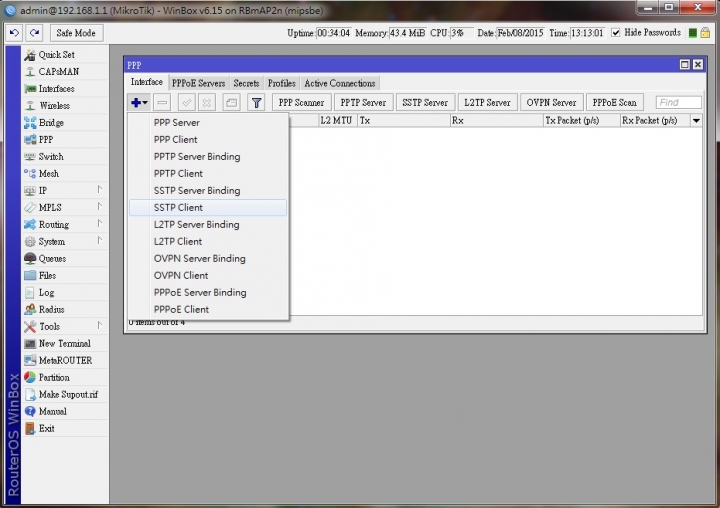Click the enable checkmark toolbar button
This screenshot has height=508, width=720.
187,102
